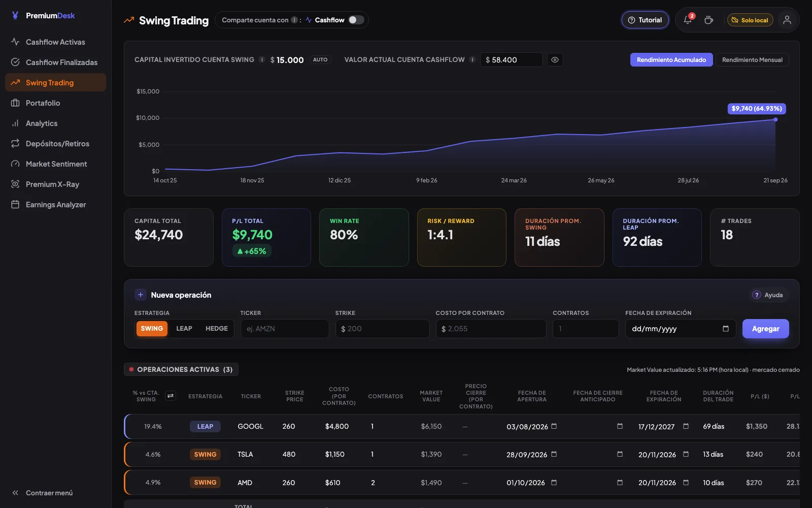
Task: Open TSLA expiración calendar icon
Action: 686,454
